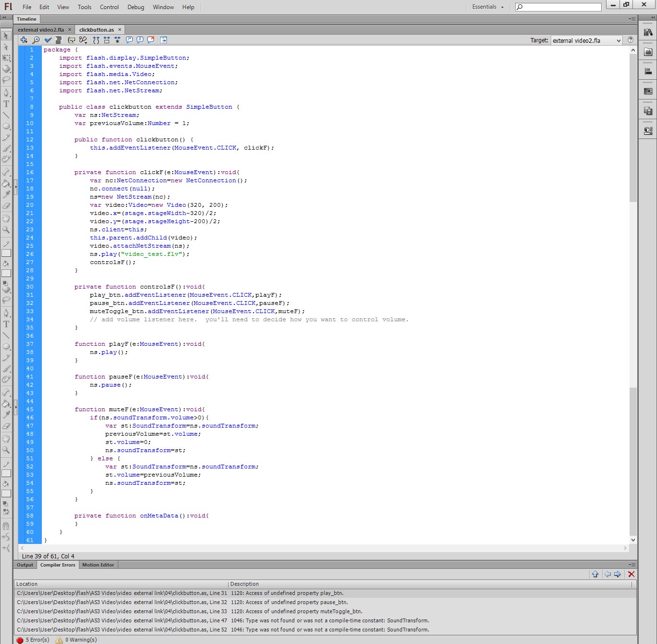Open the filmstrip panel icon in right dock

pos(648,111)
